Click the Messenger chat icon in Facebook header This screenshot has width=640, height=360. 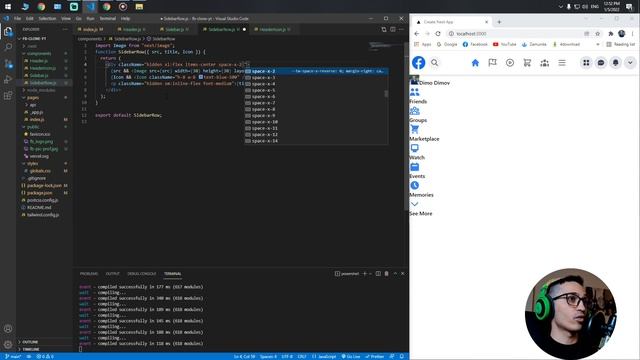click(601, 62)
